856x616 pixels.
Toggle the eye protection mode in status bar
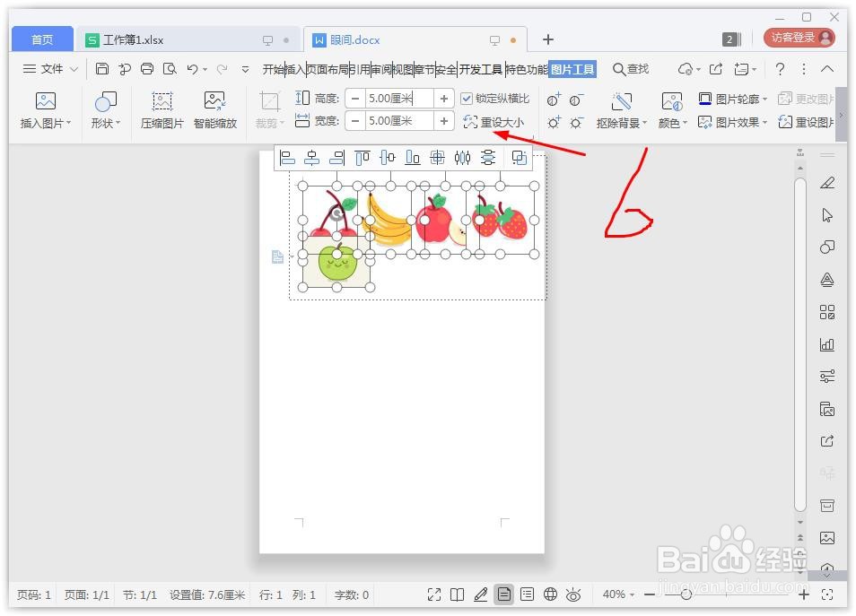click(573, 594)
